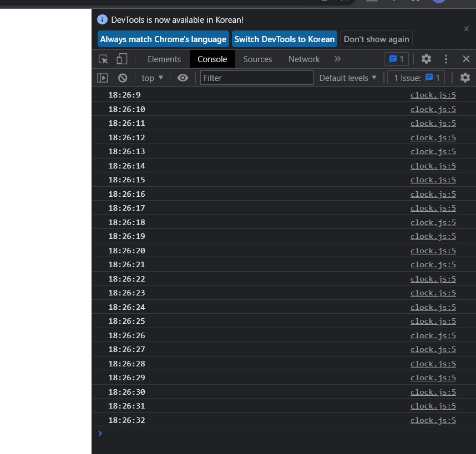Screen dimensions: 476x454
Task: Clear the console with the block icon
Action: click(x=123, y=78)
